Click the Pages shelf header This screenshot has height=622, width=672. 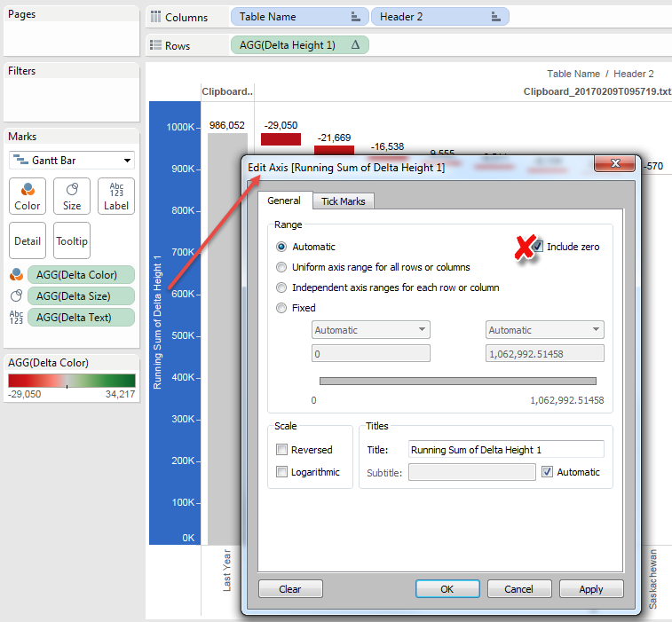22,14
